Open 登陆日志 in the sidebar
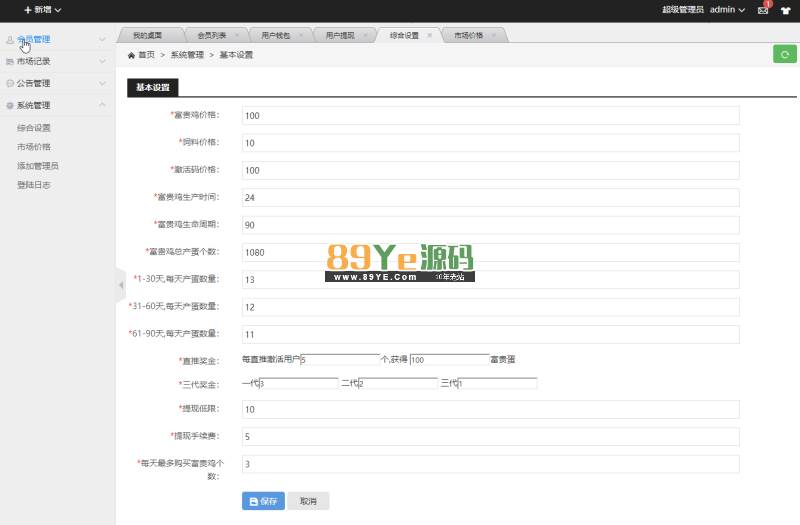Image resolution: width=800 pixels, height=525 pixels. click(34, 185)
